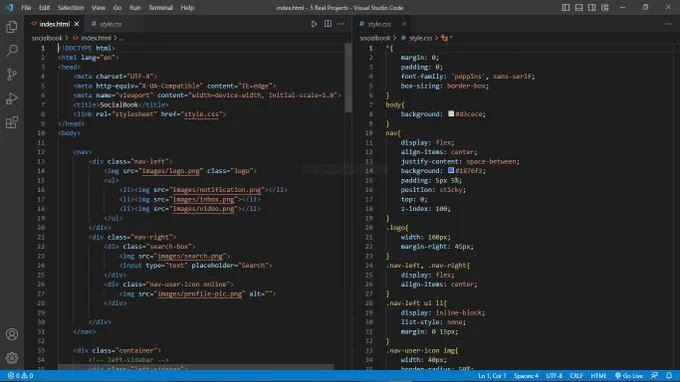Image resolution: width=680 pixels, height=382 pixels.
Task: Start Go Live server from status bar
Action: pyautogui.click(x=629, y=375)
